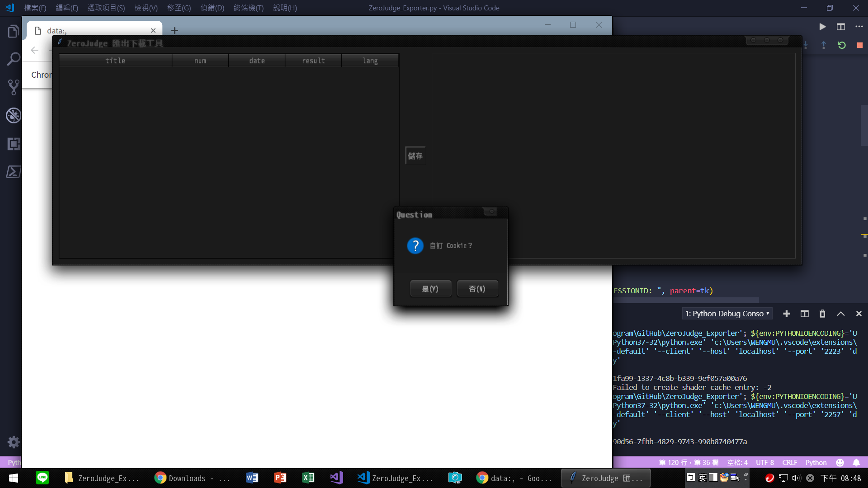Viewport: 868px width, 488px height.
Task: Open the Extensions view icon
Action: (13, 144)
